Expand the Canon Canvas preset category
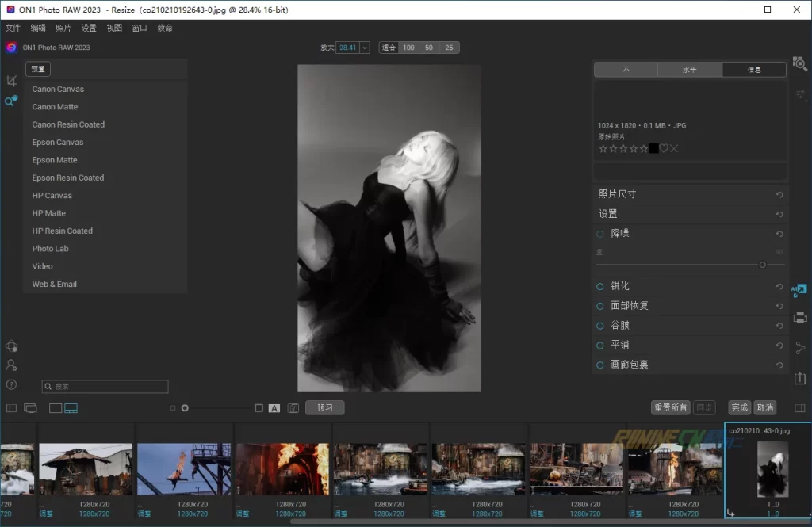The image size is (812, 527). click(58, 90)
